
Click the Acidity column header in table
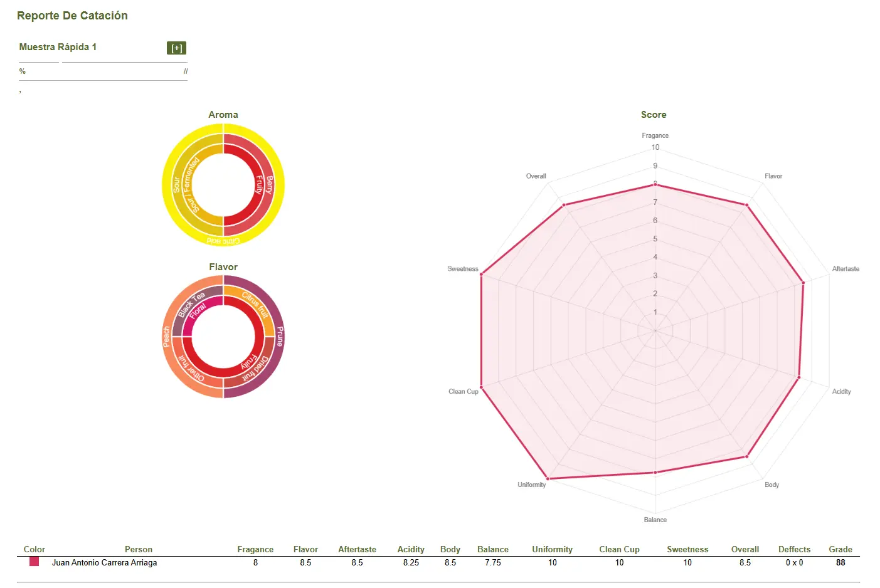411,549
